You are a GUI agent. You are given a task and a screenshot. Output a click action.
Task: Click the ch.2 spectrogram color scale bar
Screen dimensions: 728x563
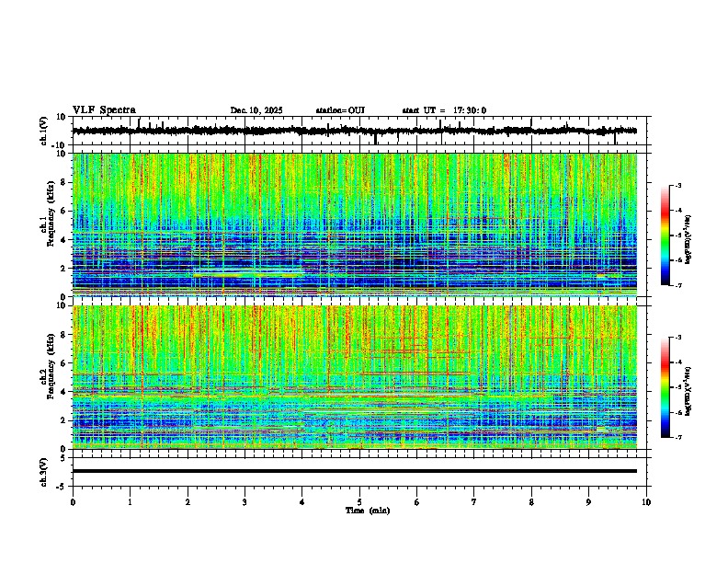tap(665, 387)
